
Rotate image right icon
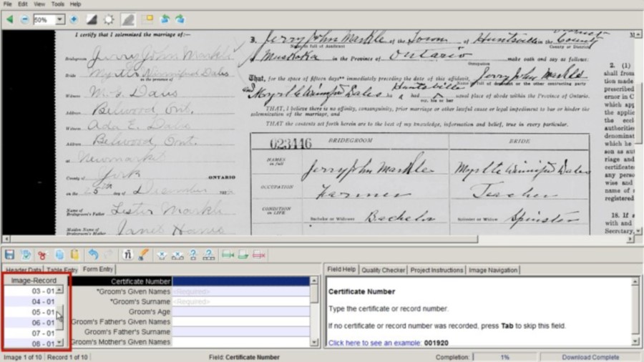[180, 19]
